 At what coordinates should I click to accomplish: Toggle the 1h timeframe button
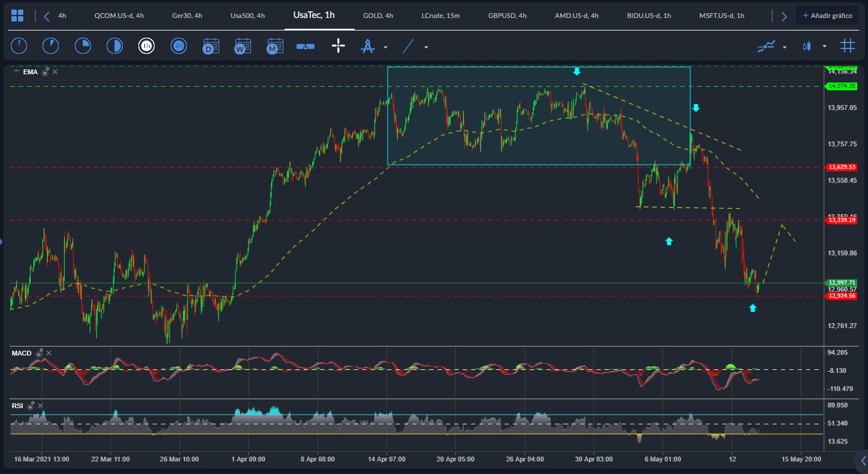(x=146, y=46)
